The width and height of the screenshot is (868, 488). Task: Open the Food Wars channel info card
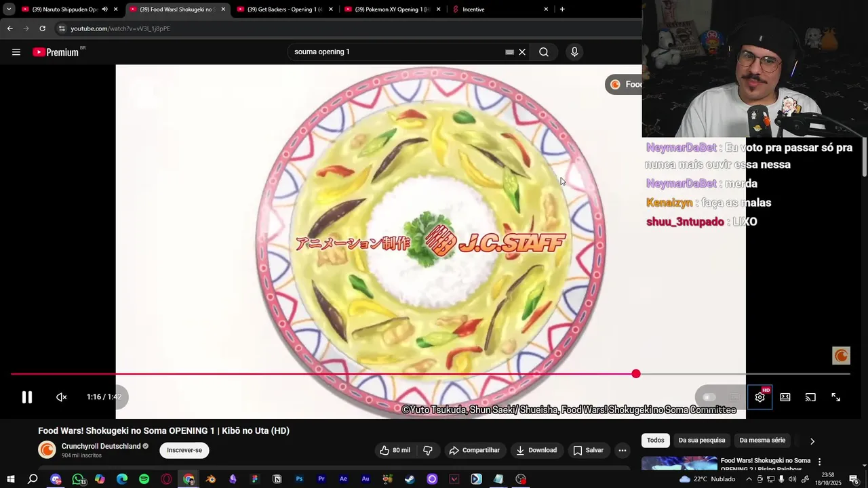624,84
